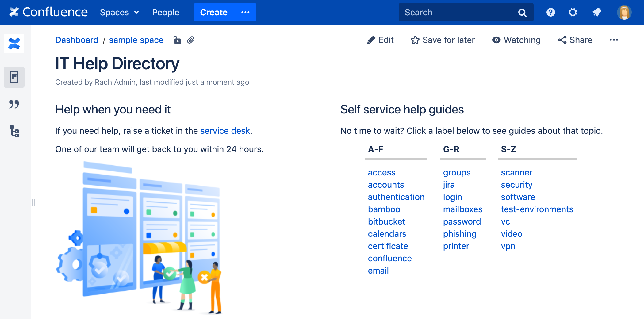The width and height of the screenshot is (644, 319).
Task: Click in the Search field
Action: 457,12
